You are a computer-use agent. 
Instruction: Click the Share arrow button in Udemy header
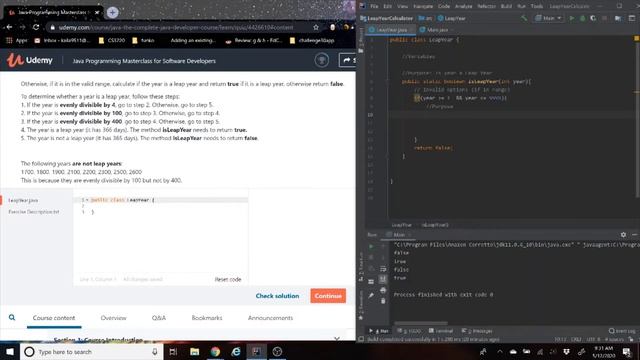coord(347,60)
